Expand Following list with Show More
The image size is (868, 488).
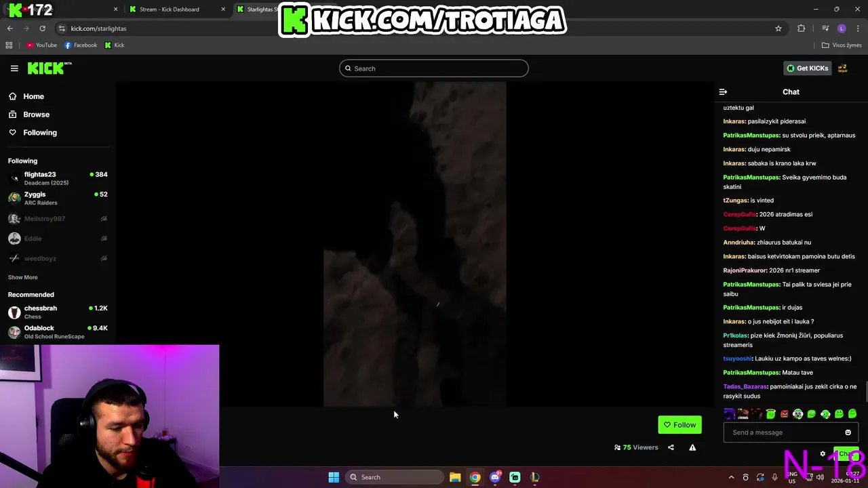click(x=23, y=277)
